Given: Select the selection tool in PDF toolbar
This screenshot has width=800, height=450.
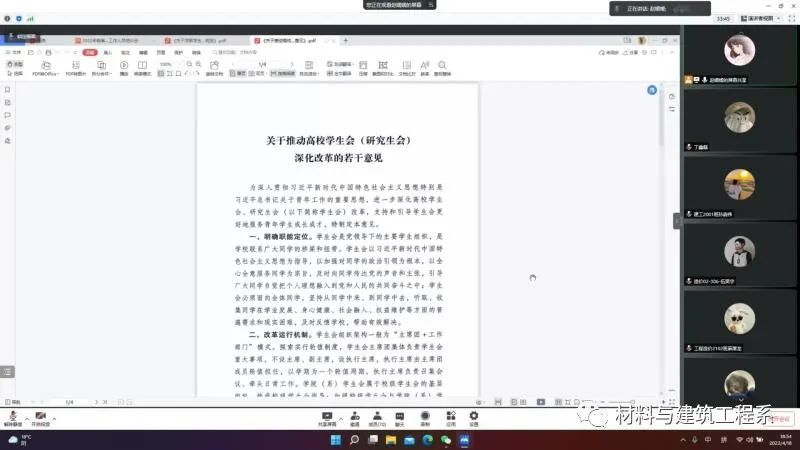Looking at the screenshot, I should 15,73.
